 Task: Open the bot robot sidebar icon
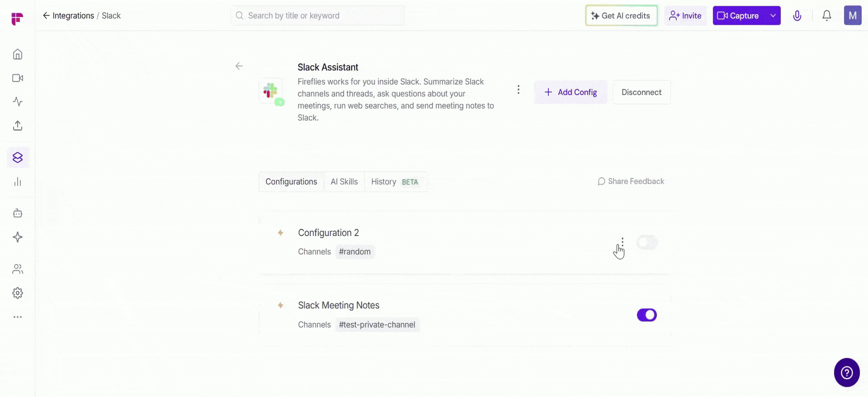point(18,213)
